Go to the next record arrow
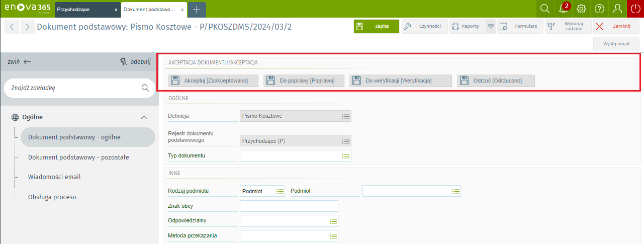 (28, 27)
